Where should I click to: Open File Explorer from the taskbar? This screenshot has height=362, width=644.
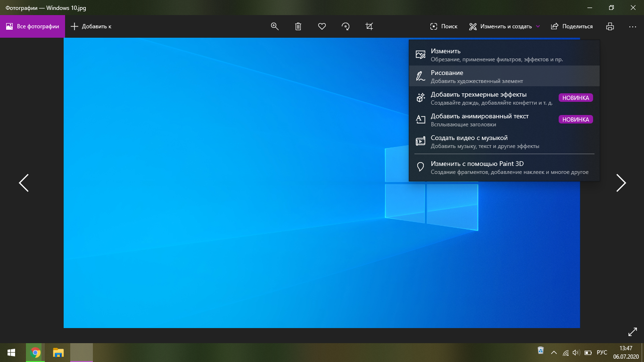tap(58, 353)
